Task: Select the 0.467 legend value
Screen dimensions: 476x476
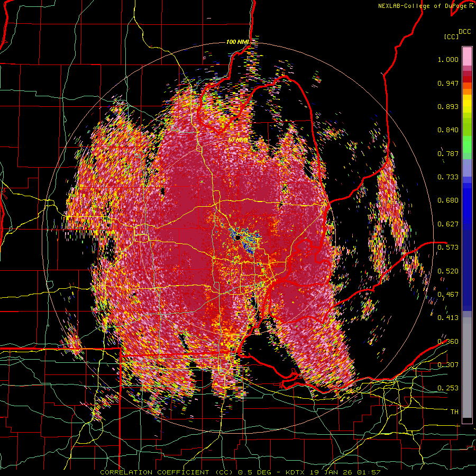Action: [x=448, y=295]
